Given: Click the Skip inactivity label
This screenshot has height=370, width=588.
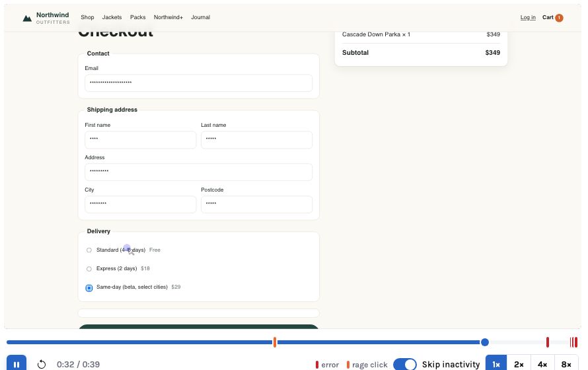Looking at the screenshot, I should [x=451, y=364].
